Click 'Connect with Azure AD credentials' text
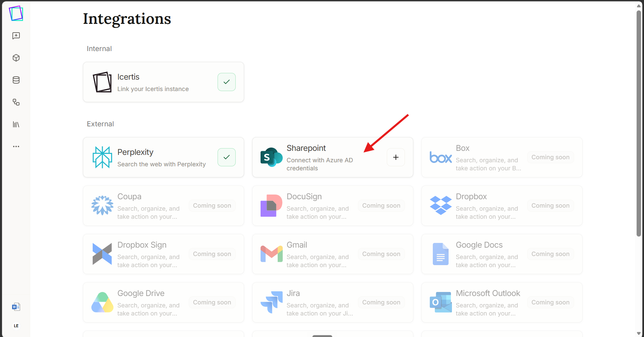This screenshot has width=644, height=337. 320,164
